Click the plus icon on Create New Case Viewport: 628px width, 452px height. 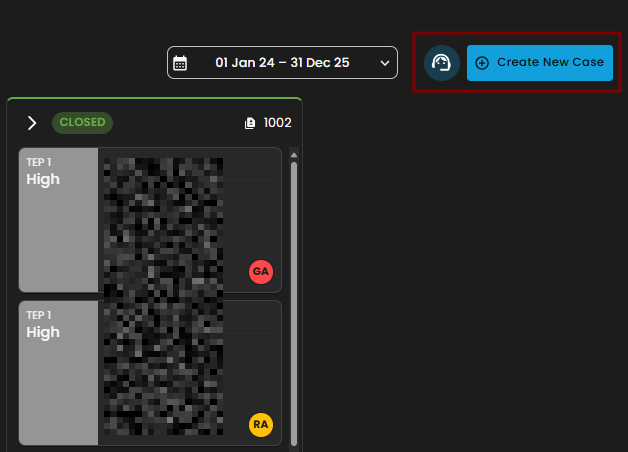pyautogui.click(x=482, y=62)
